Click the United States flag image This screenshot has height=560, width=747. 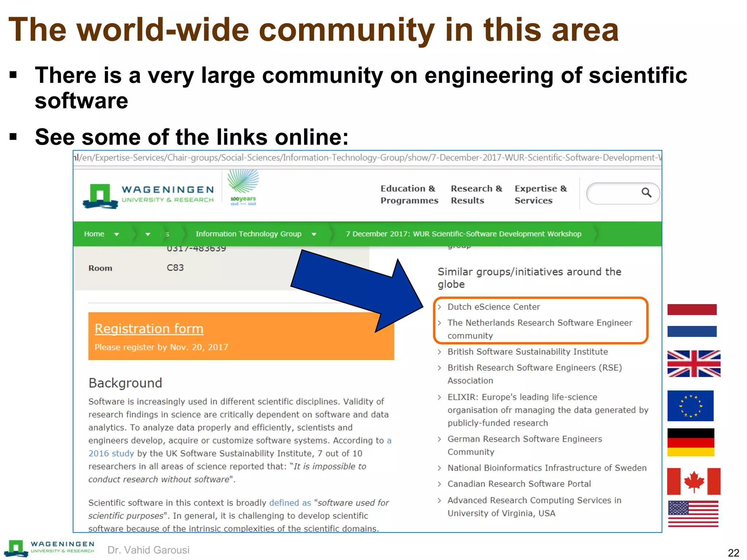click(x=693, y=513)
